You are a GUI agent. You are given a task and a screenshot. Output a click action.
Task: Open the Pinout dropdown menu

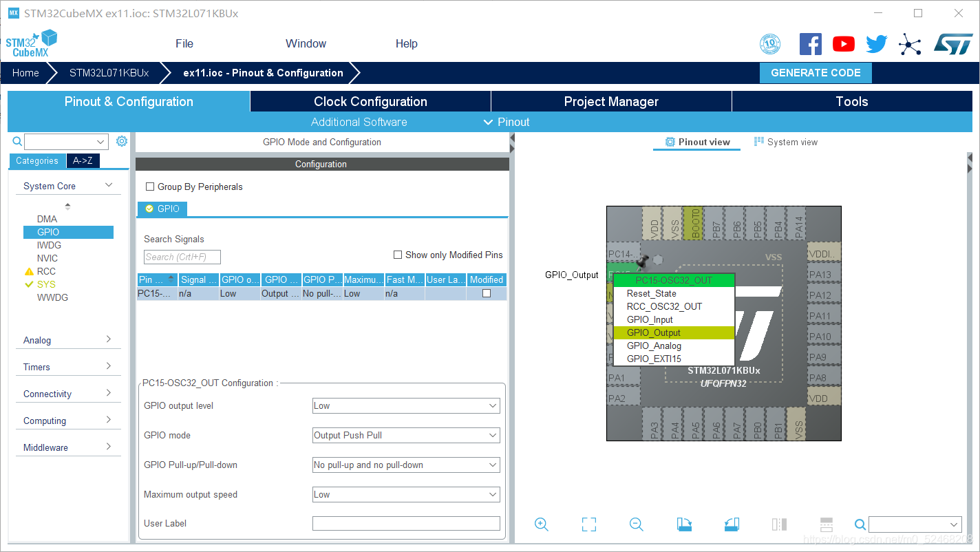point(507,122)
